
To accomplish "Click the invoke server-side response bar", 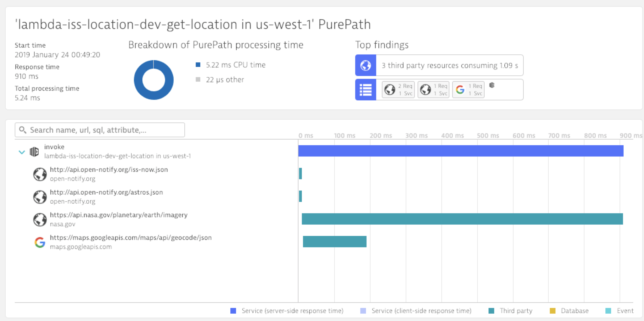I will 461,151.
